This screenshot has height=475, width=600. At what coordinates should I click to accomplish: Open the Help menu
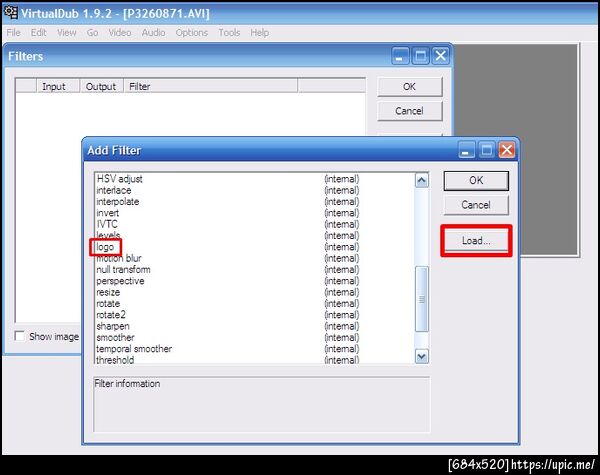(x=259, y=33)
